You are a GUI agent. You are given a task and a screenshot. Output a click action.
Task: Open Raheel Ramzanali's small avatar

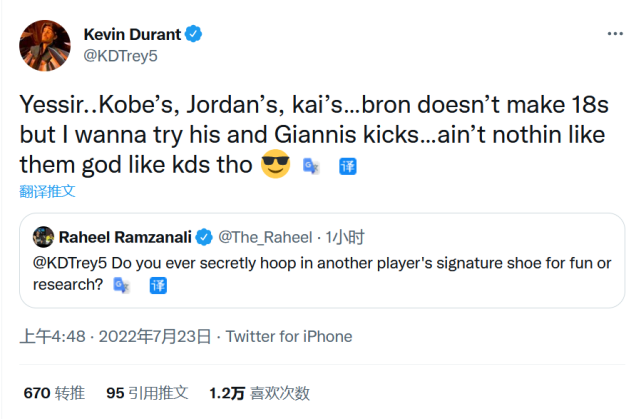tap(43, 237)
